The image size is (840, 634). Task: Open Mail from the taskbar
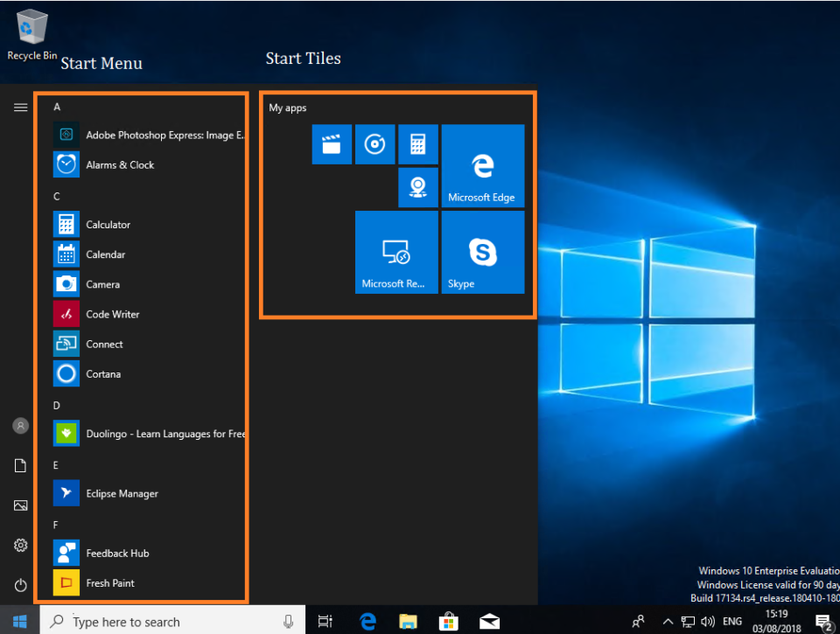point(489,621)
